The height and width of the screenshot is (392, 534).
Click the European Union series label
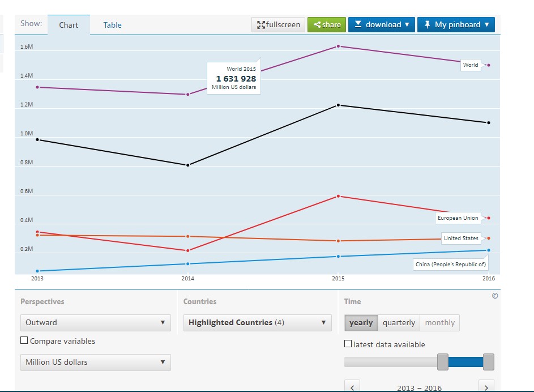458,218
